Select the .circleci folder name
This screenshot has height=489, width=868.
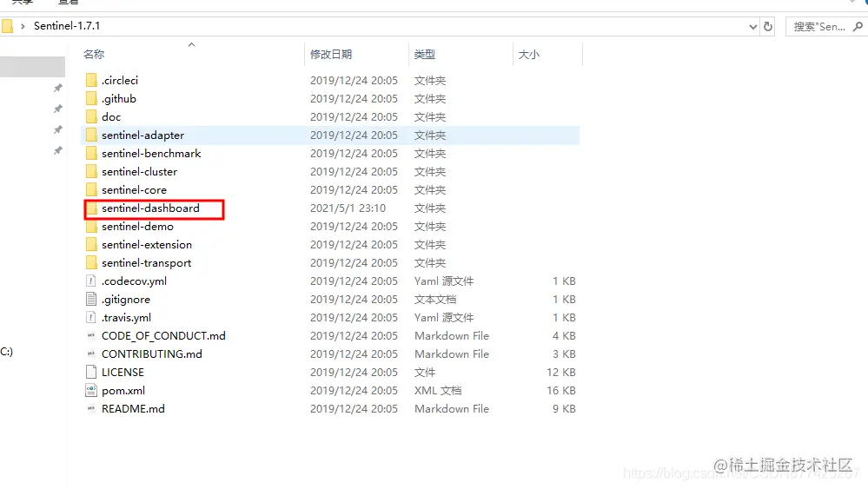[x=120, y=80]
